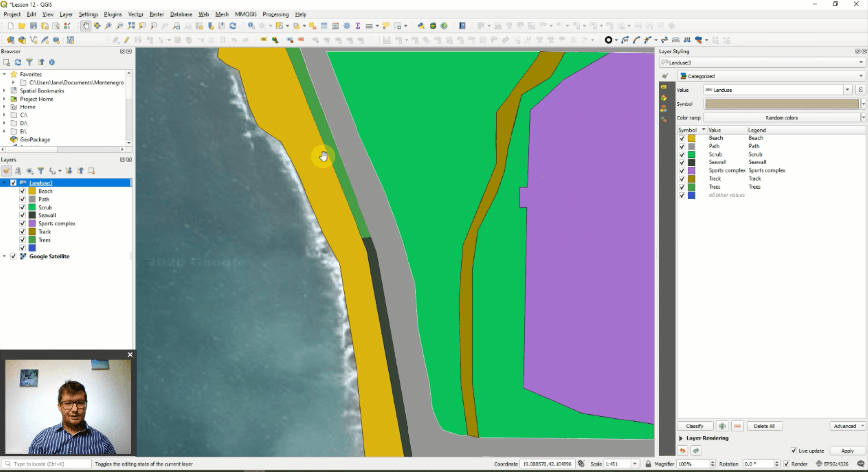
Task: Open the Python console icon
Action: (x=421, y=26)
